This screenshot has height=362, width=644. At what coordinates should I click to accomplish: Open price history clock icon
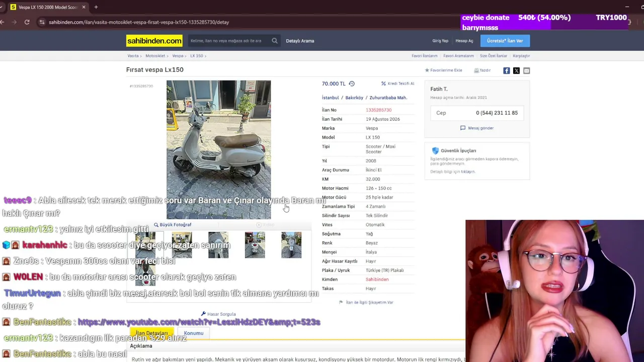pos(352,83)
